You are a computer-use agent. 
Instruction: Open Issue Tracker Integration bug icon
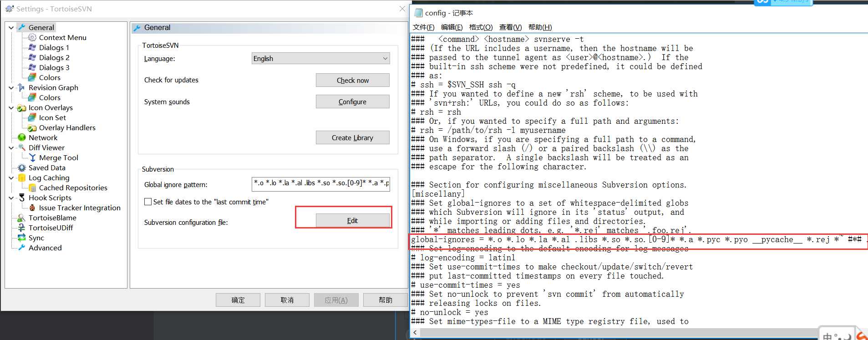[32, 208]
